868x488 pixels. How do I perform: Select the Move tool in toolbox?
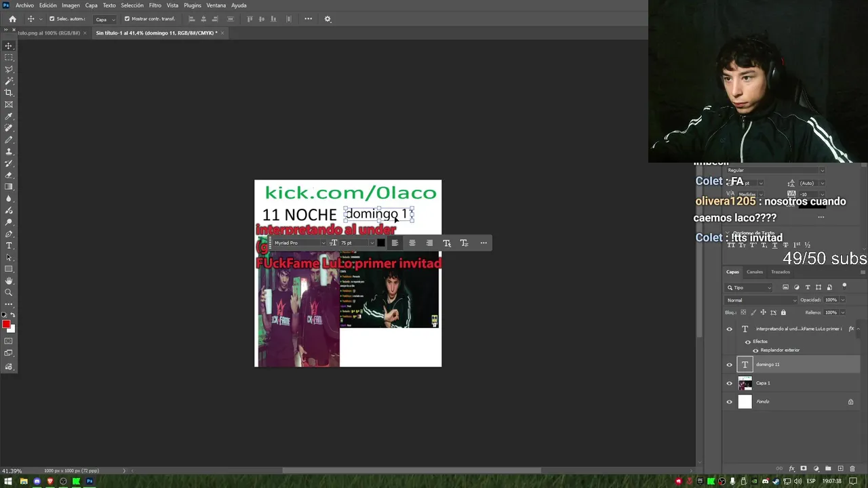coord(9,45)
